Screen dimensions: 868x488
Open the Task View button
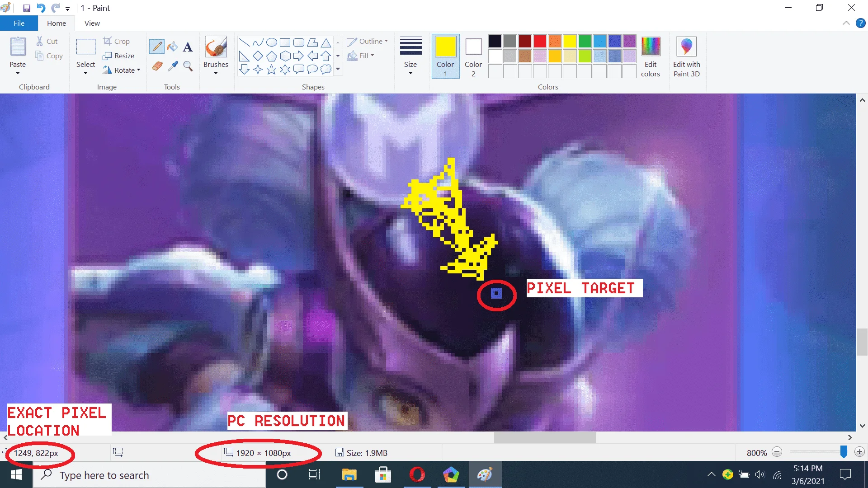(315, 475)
